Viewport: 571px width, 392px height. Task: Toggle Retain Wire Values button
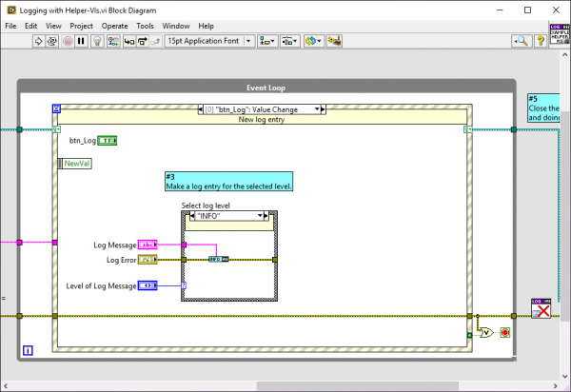pyautogui.click(x=112, y=42)
